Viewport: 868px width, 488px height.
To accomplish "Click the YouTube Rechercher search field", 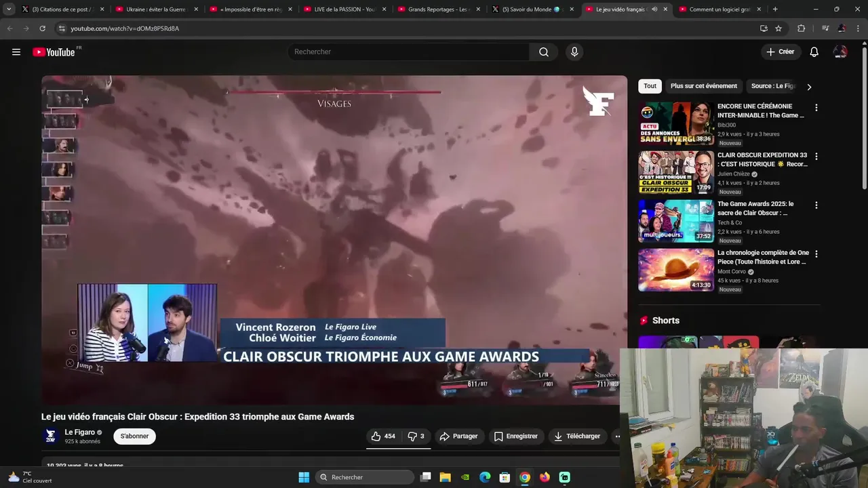I will pos(409,52).
